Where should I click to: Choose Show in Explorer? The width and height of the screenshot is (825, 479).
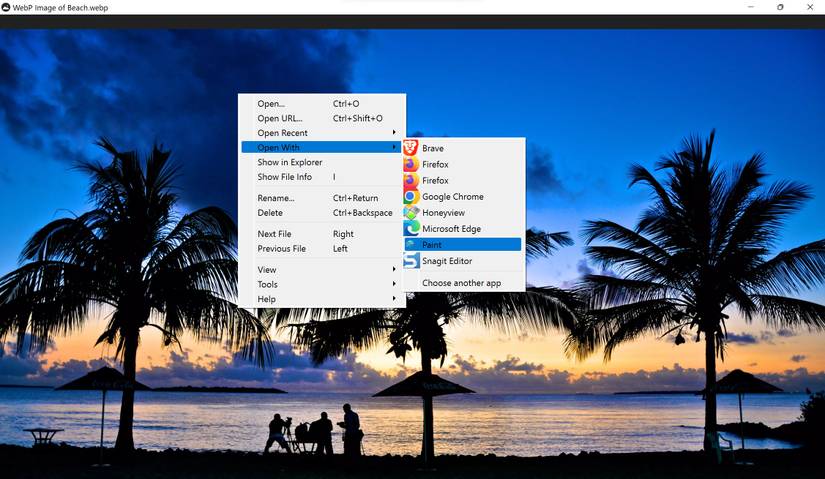[x=323, y=162]
